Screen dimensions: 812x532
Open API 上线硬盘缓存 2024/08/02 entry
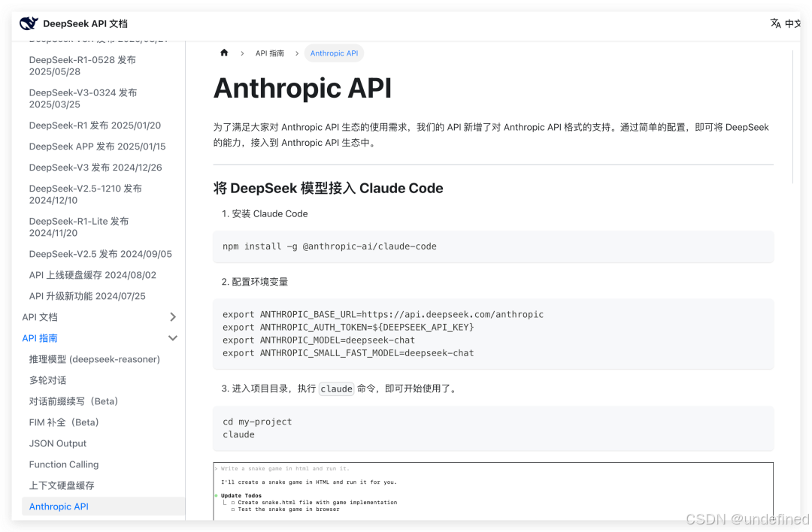(92, 275)
